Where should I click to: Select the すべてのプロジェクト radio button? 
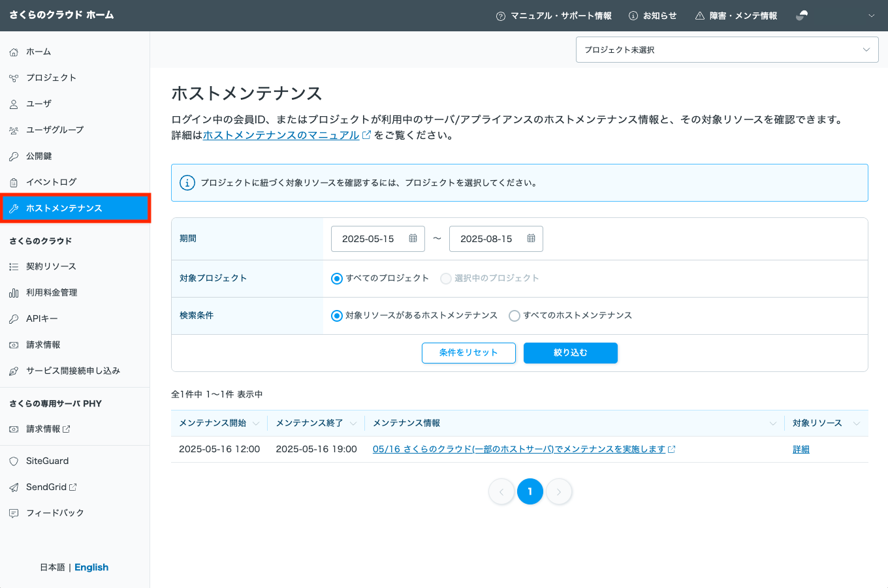point(337,278)
